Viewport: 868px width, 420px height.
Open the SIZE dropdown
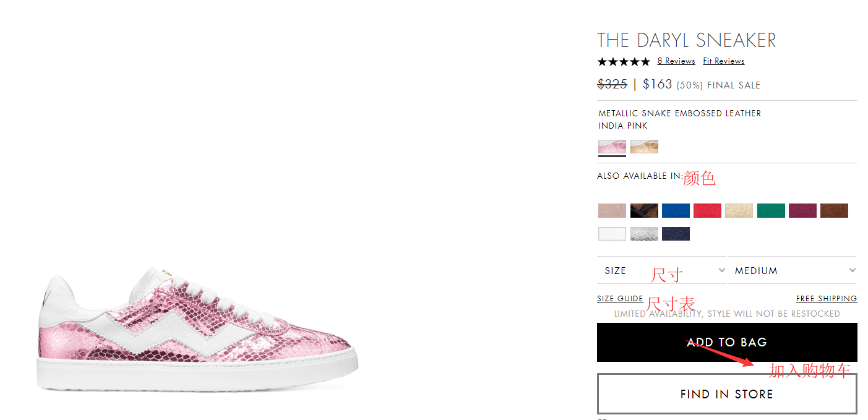tap(661, 270)
